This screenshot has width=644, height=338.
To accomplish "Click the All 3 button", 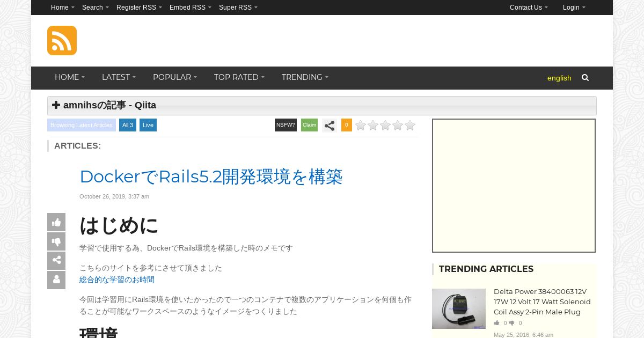I will [x=128, y=125].
